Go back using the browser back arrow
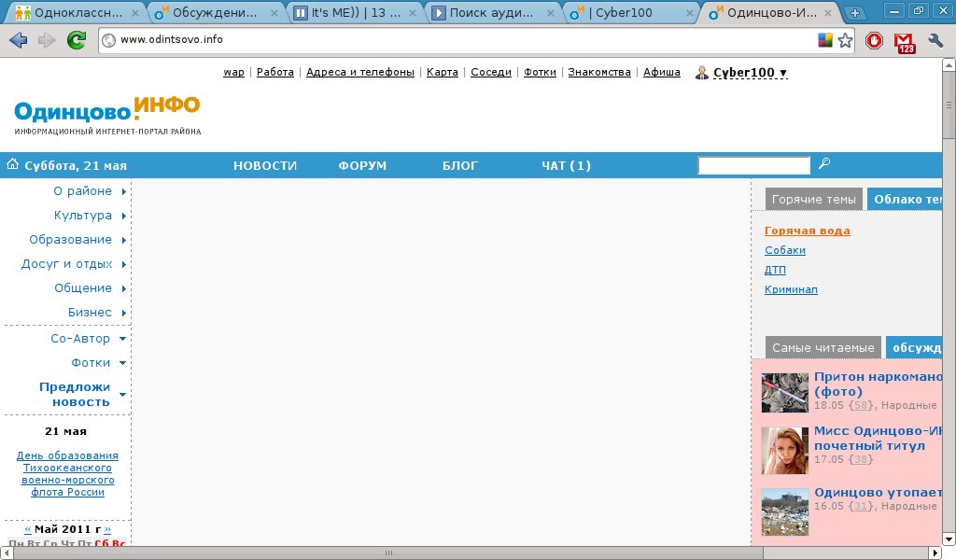 point(19,40)
